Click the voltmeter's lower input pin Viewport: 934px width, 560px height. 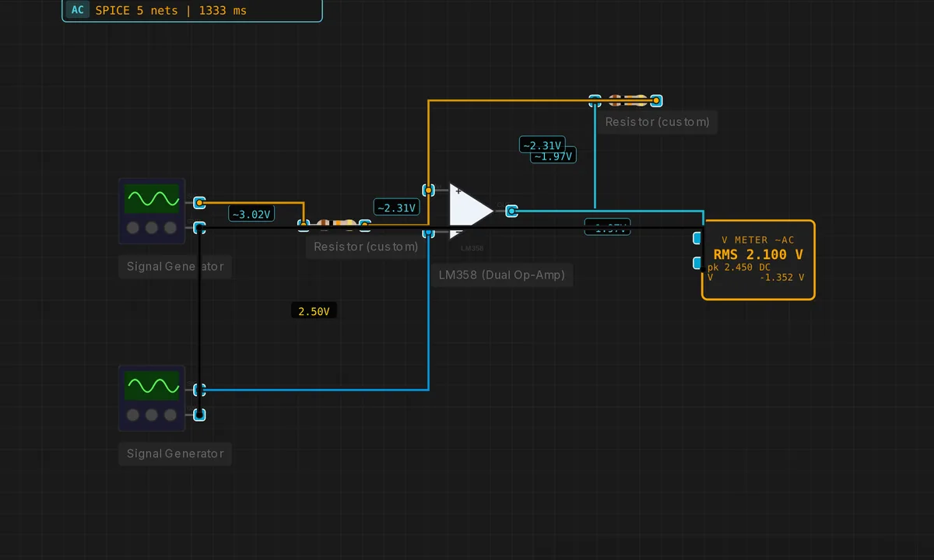click(x=698, y=264)
